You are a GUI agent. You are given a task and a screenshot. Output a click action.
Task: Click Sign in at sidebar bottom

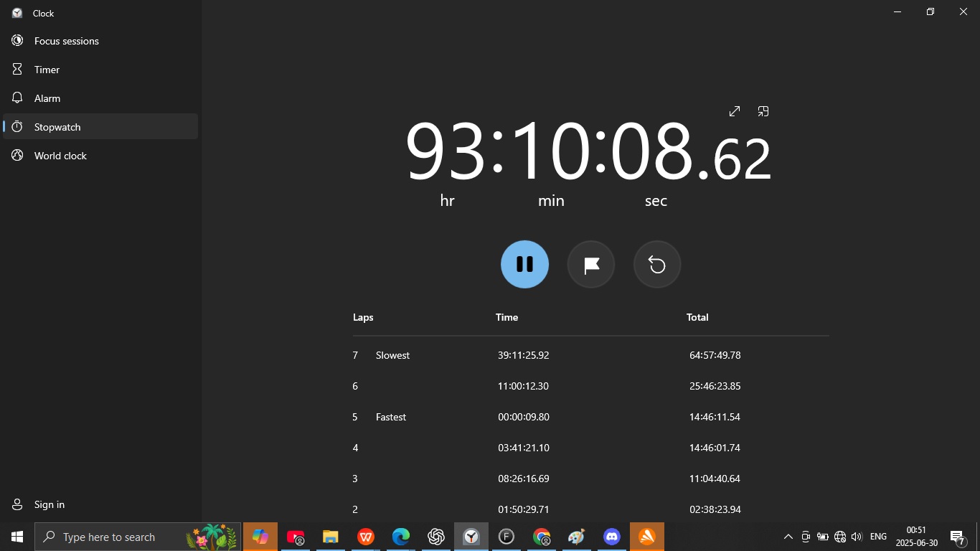pos(100,504)
